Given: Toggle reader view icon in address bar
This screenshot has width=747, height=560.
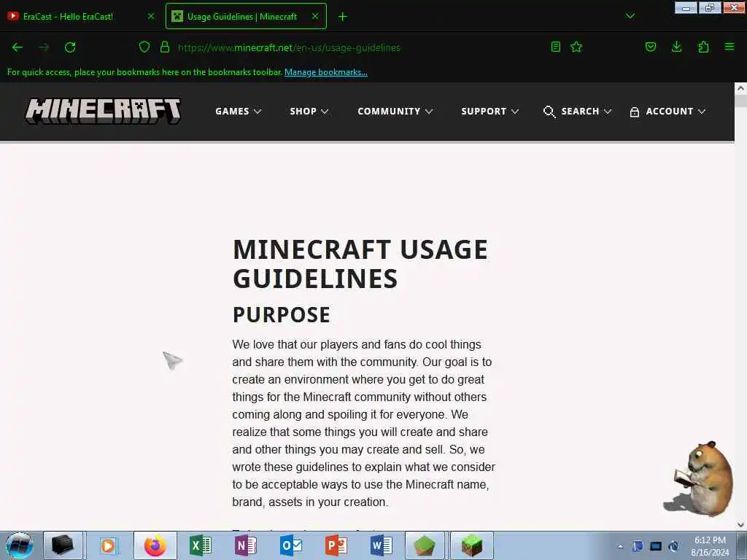Looking at the screenshot, I should 555,47.
